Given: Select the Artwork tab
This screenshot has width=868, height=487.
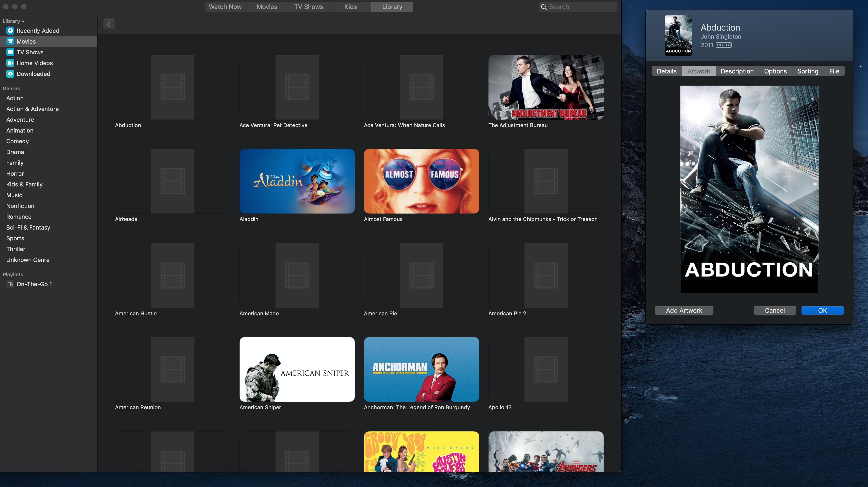Looking at the screenshot, I should coord(699,71).
